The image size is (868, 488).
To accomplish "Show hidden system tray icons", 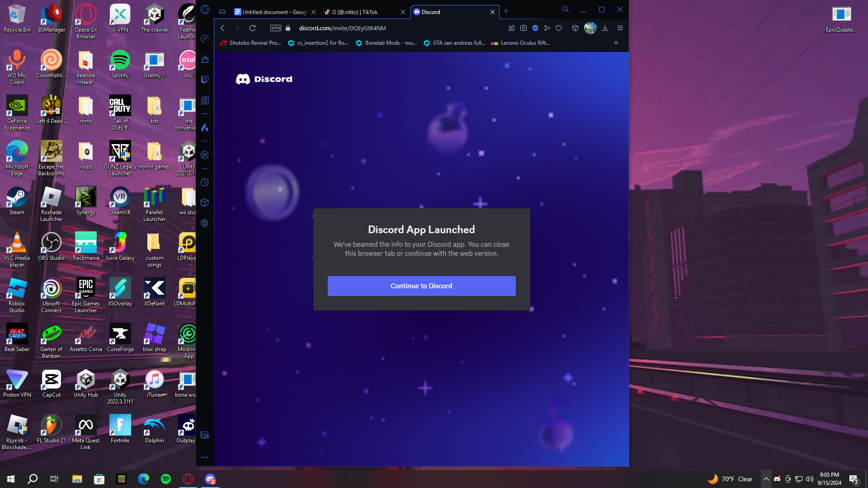I will click(x=766, y=479).
